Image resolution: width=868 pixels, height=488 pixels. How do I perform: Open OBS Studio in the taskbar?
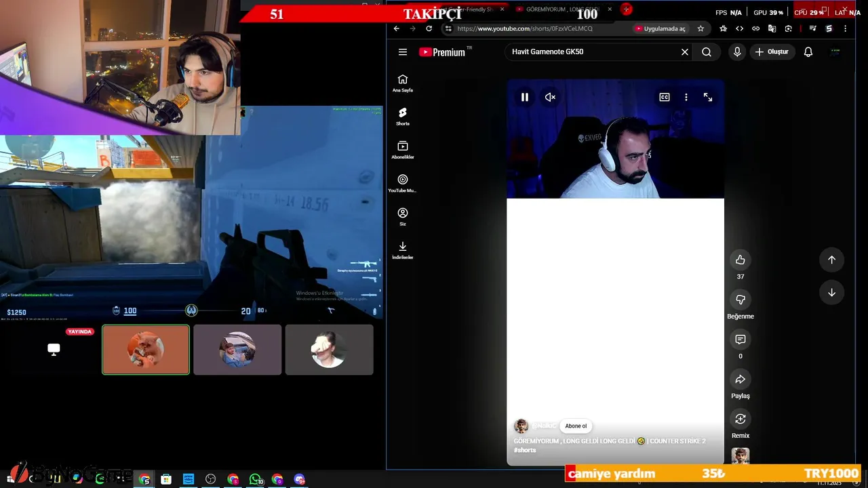(x=211, y=479)
